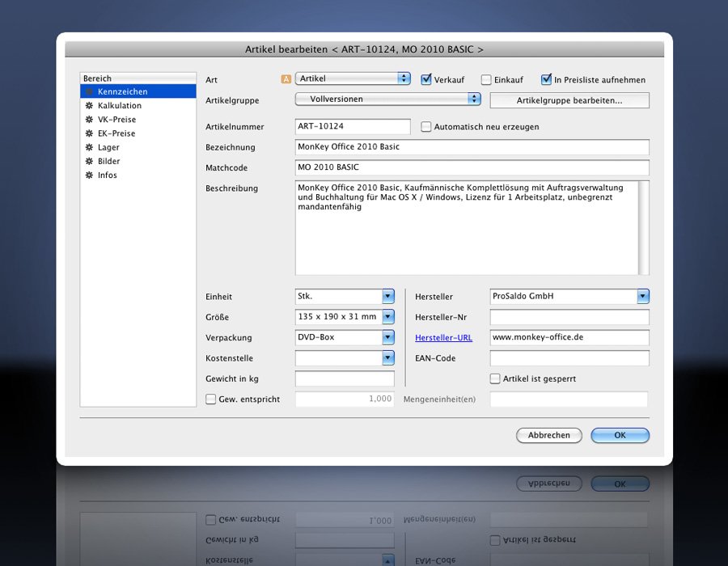The image size is (728, 566).
Task: Click the Mengeneinheit(en) input field
Action: click(569, 399)
